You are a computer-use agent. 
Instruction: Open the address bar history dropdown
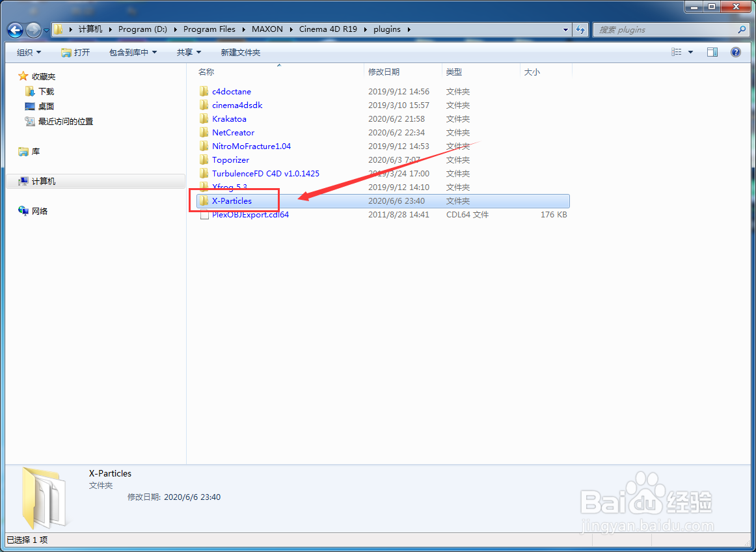tap(565, 29)
